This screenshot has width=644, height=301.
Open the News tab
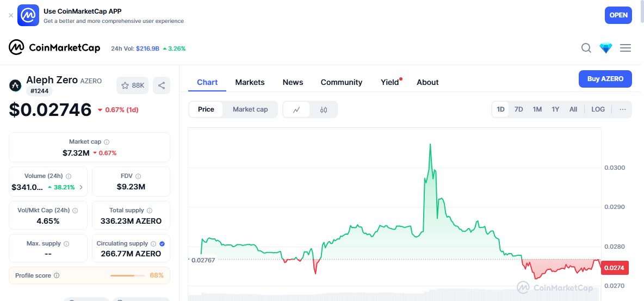click(293, 82)
